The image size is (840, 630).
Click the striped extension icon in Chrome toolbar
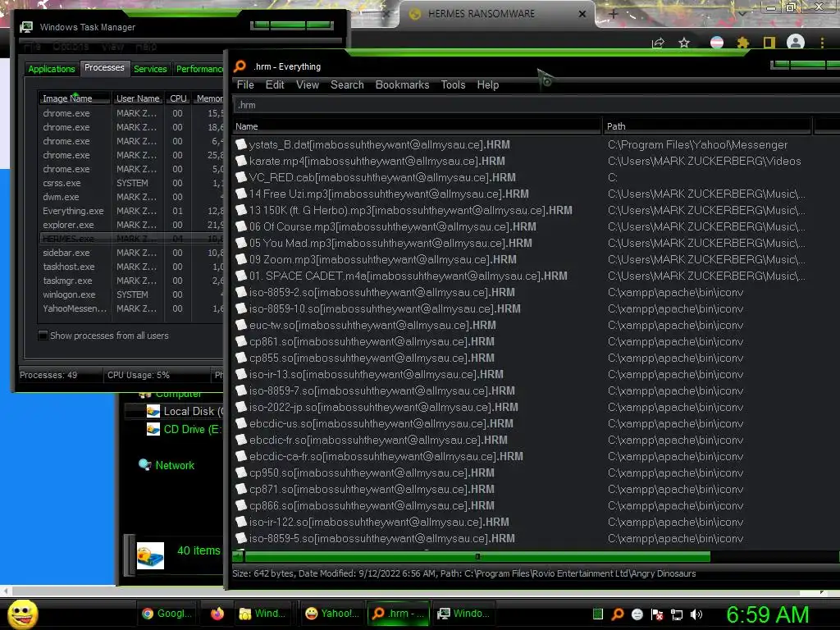[x=716, y=43]
